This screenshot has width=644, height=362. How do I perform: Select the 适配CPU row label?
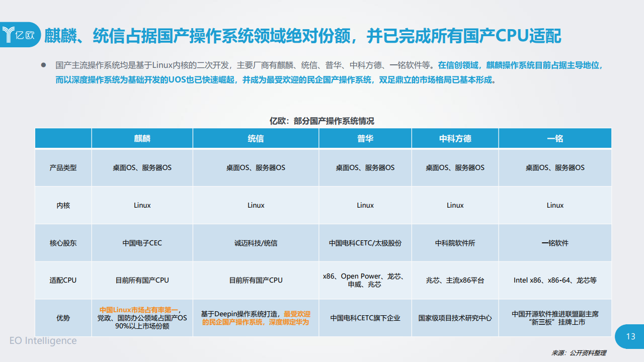pos(63,280)
